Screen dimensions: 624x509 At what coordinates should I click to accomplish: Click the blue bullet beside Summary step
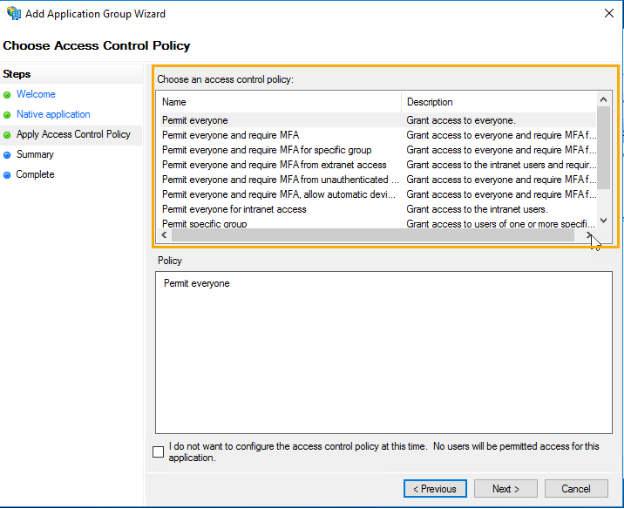coord(7,155)
